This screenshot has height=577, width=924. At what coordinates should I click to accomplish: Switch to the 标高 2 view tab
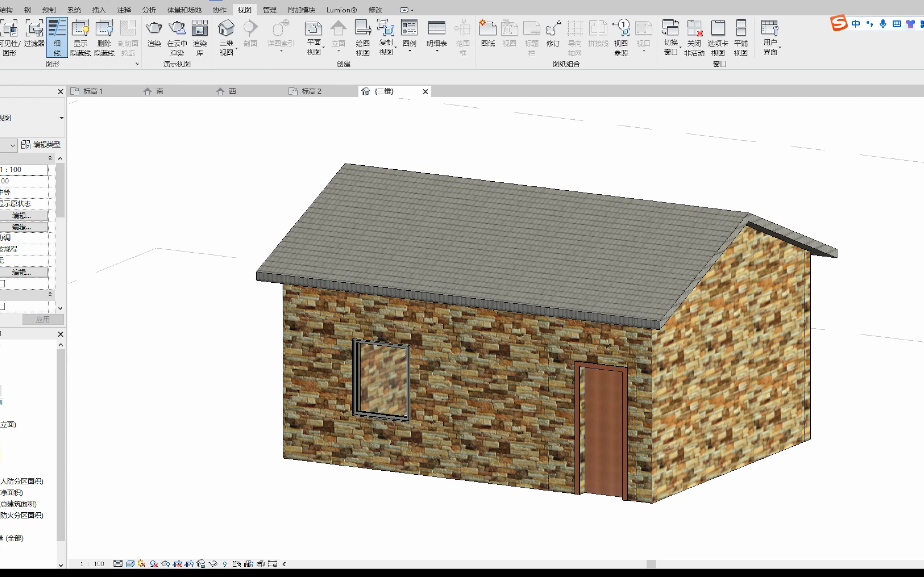point(311,91)
